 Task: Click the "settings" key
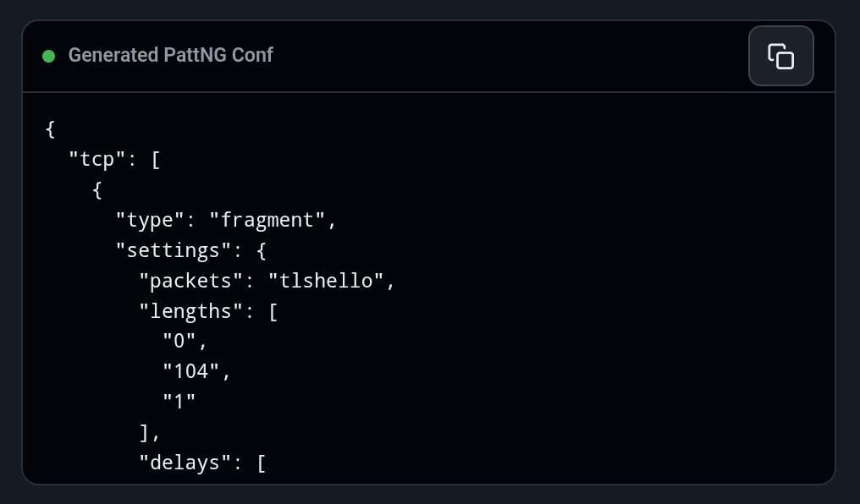174,250
